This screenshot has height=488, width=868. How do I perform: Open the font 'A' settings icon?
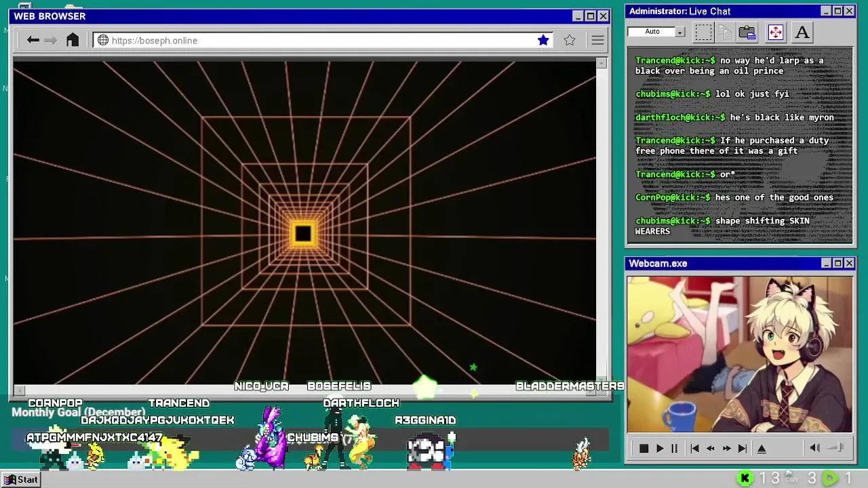[x=802, y=32]
